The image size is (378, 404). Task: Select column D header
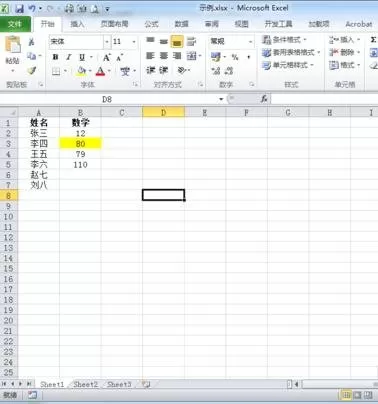coord(163,112)
